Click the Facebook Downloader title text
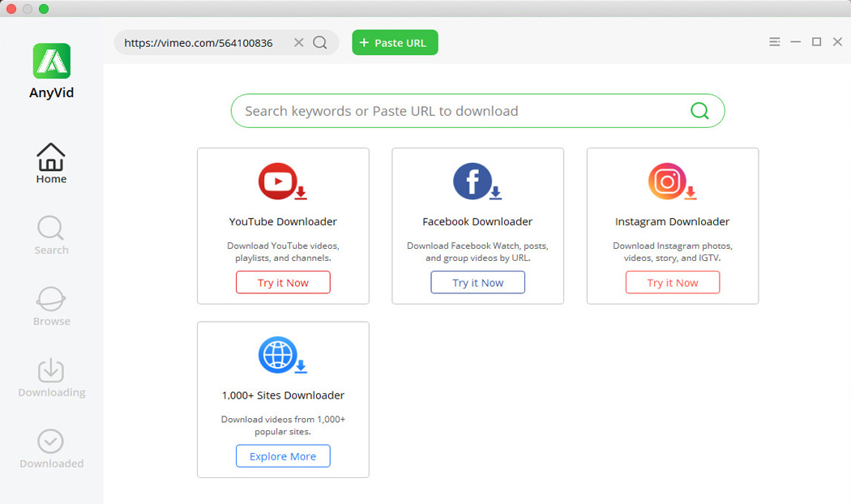Image resolution: width=851 pixels, height=504 pixels. [477, 221]
